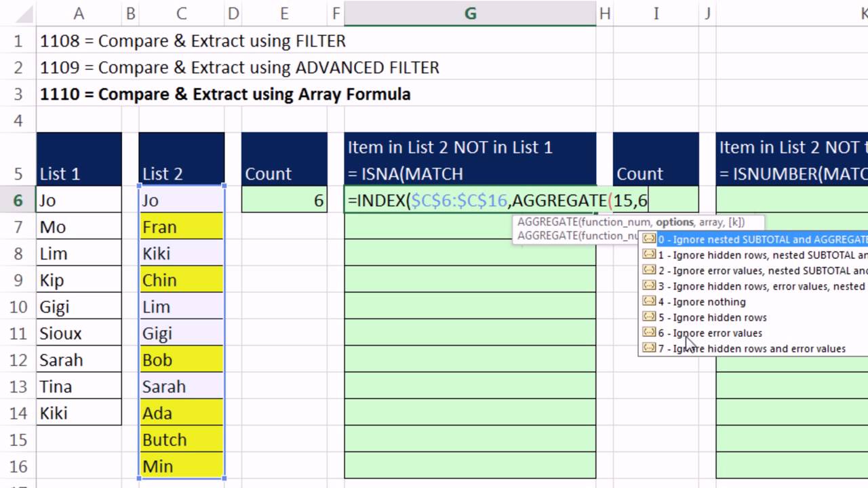Screen dimensions: 868x488
Task: Click the '= ISNUMBER(MATC' header cell
Action: 792,160
